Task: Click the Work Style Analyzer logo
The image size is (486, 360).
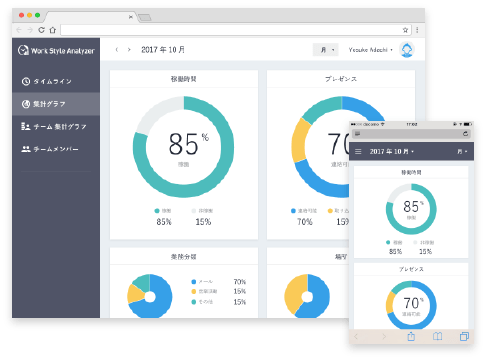Action: pyautogui.click(x=56, y=51)
